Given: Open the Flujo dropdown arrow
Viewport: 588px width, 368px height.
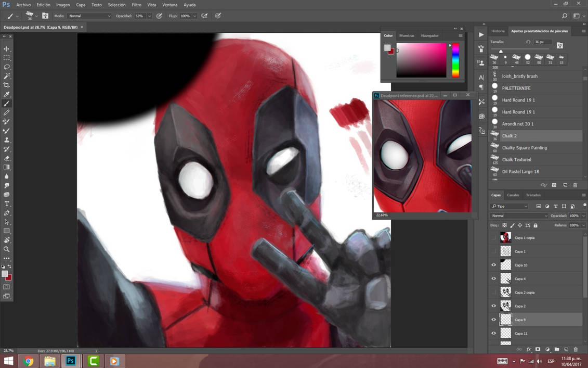Looking at the screenshot, I should pos(194,16).
